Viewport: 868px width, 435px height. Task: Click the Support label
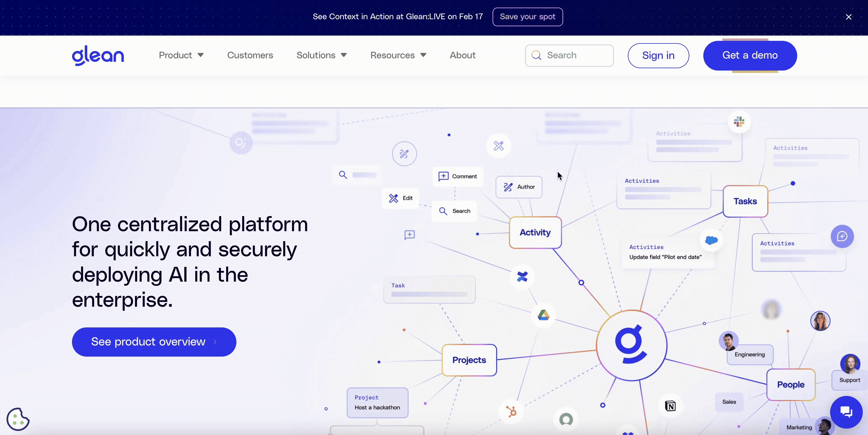849,380
